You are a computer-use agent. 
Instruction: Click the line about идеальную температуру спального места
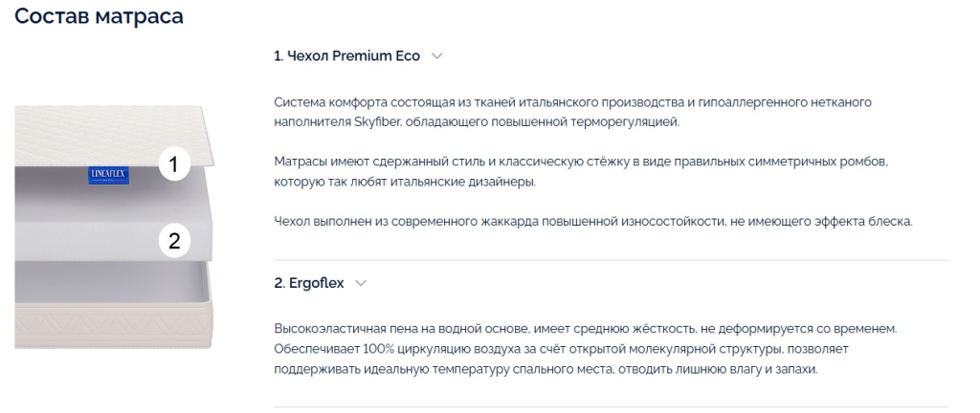coord(546,369)
